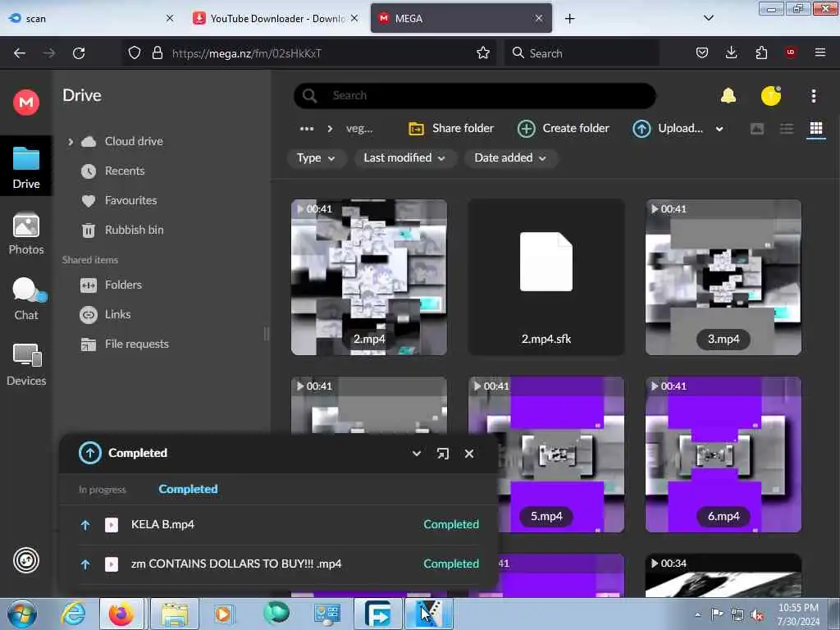Select Cloud drive in the sidebar
The image size is (840, 630).
pyautogui.click(x=134, y=141)
